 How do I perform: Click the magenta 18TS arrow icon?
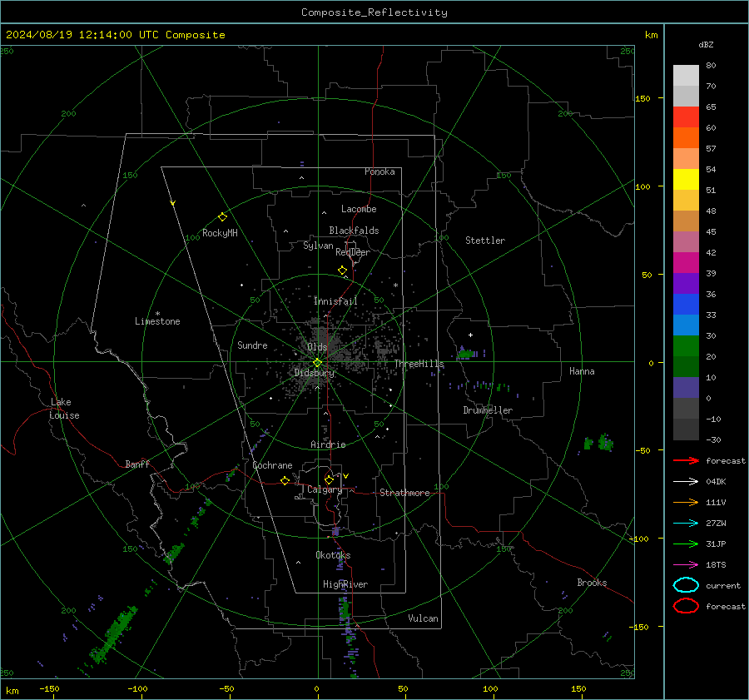coord(686,565)
